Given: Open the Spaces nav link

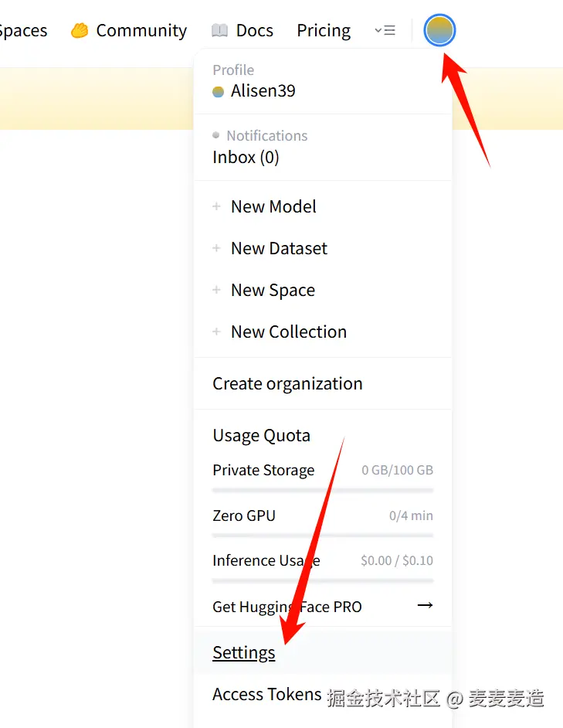Looking at the screenshot, I should pyautogui.click(x=22, y=31).
